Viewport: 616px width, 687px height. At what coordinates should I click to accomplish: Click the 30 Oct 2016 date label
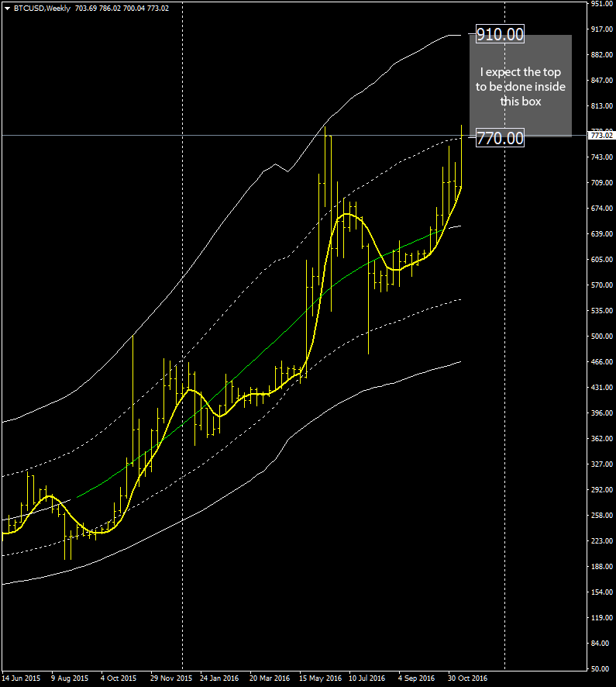tap(466, 678)
